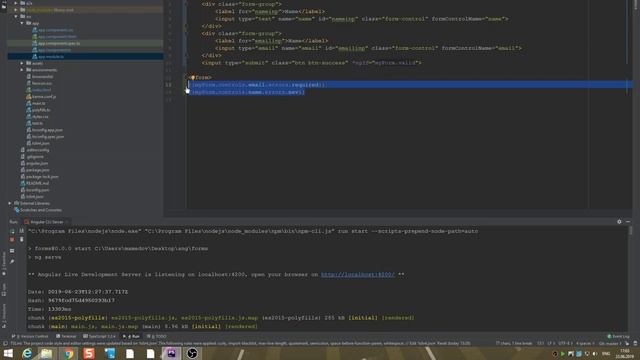
Task: Rerun the Angular CLI Server process
Action: click(x=12, y=231)
